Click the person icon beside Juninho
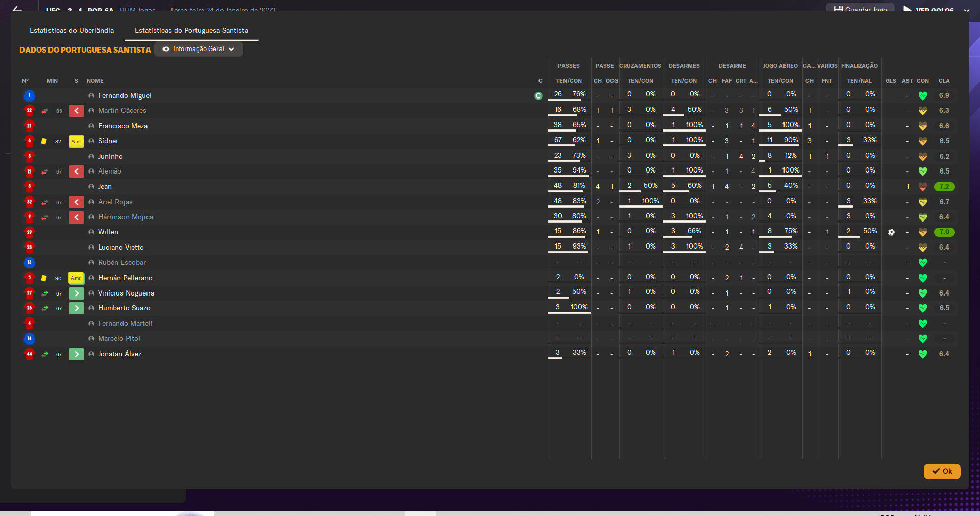This screenshot has width=980, height=516. pos(91,157)
